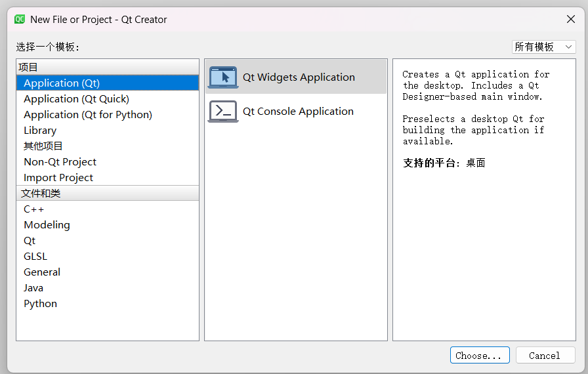Select the Application (Qt) category
The image size is (588, 374).
tap(108, 83)
